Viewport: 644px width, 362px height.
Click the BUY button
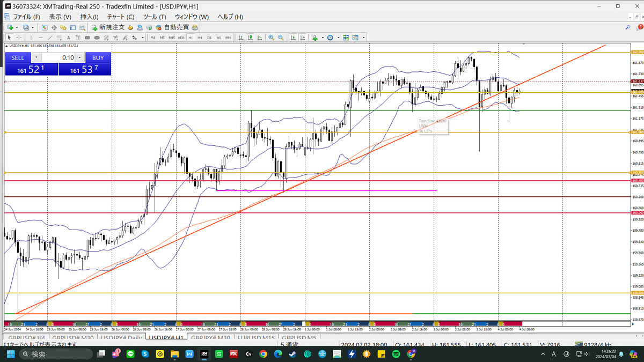tap(98, 57)
